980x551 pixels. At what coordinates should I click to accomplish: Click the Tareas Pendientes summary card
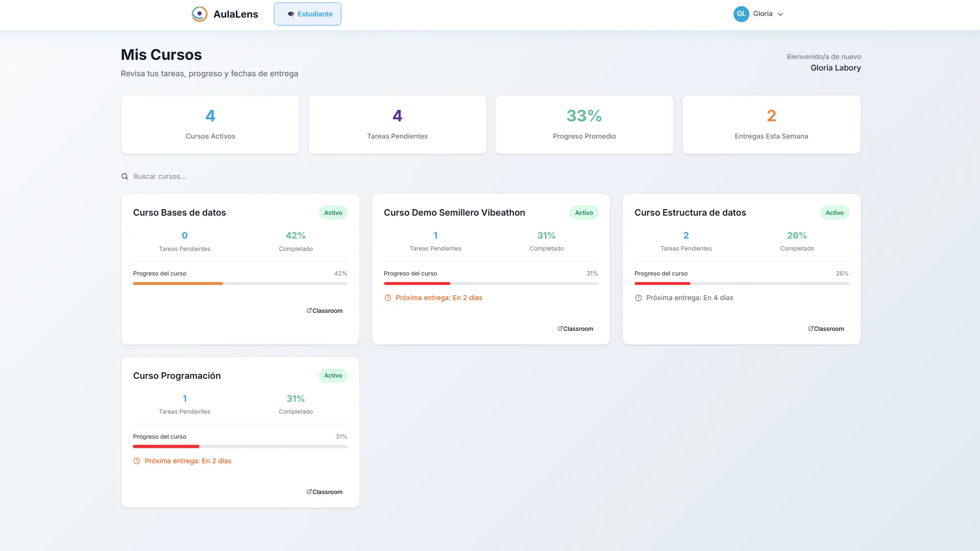397,125
